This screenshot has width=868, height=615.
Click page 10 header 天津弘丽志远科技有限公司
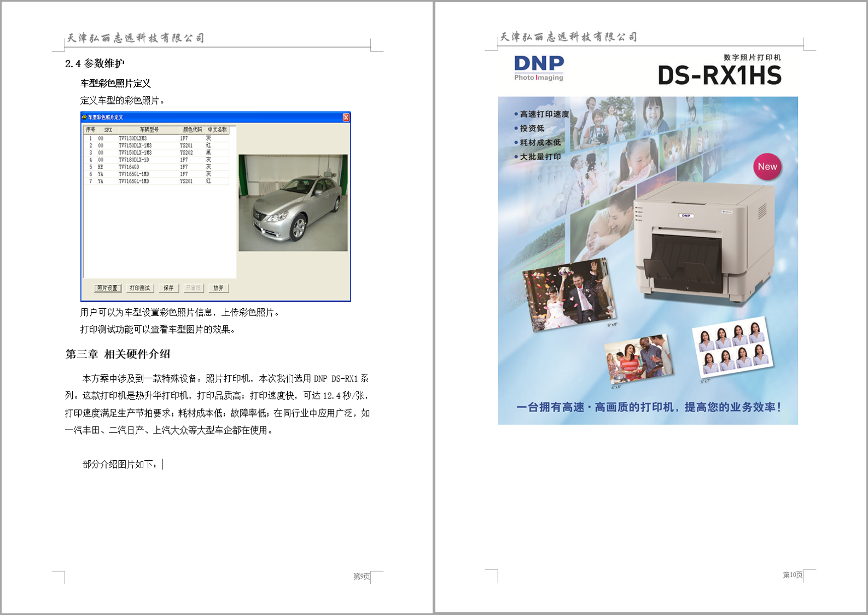point(569,37)
